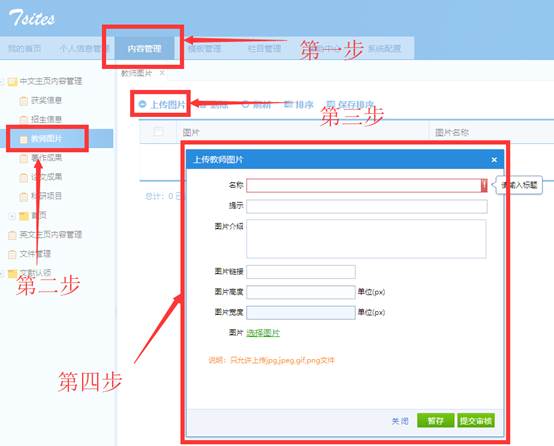
Task: Click the green 暂存 button
Action: 436,421
